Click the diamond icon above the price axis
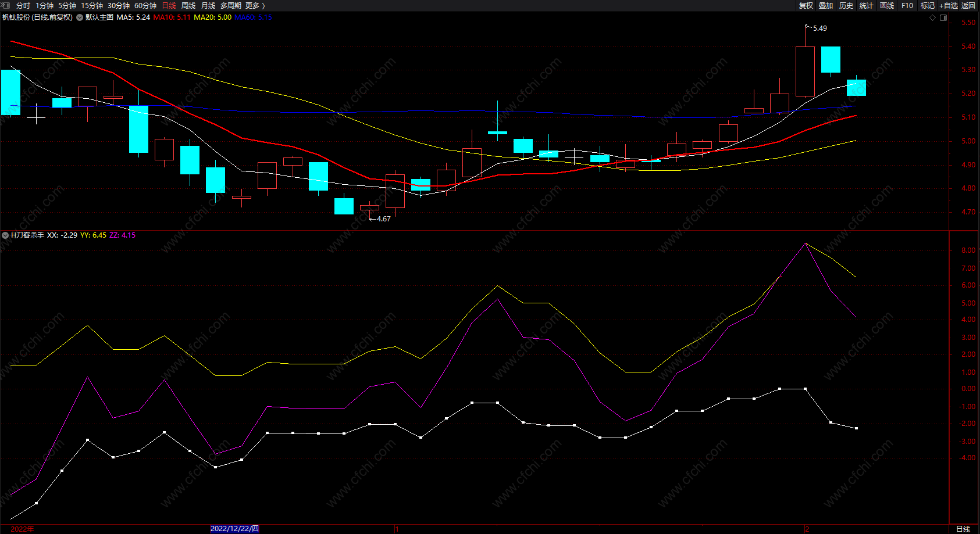Viewport: 980px width, 534px height. click(933, 17)
